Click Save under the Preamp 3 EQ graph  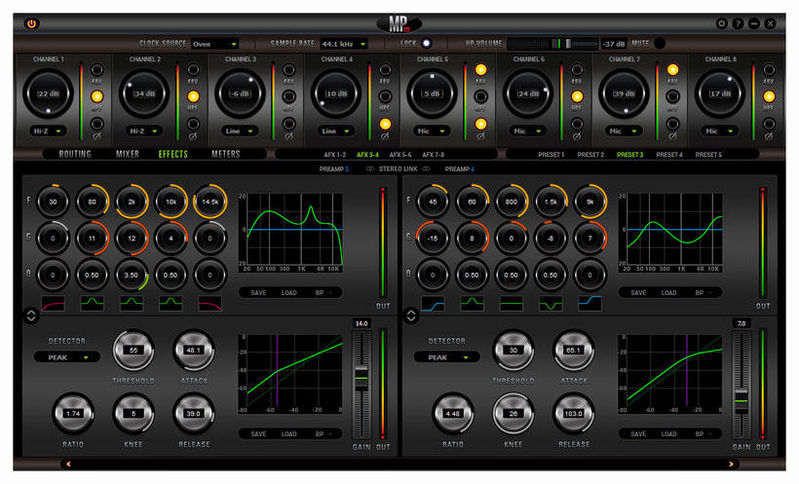[x=258, y=292]
